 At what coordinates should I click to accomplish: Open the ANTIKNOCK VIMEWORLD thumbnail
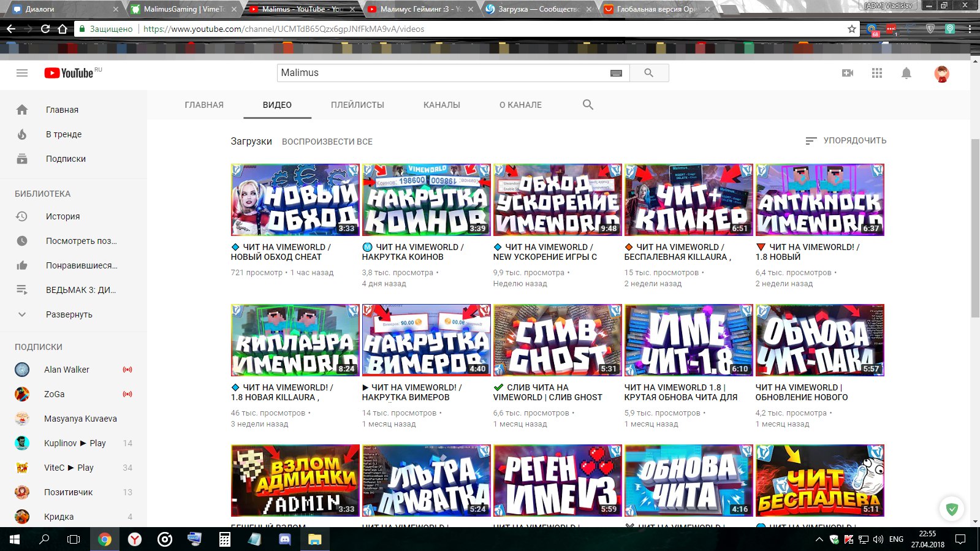coord(819,200)
